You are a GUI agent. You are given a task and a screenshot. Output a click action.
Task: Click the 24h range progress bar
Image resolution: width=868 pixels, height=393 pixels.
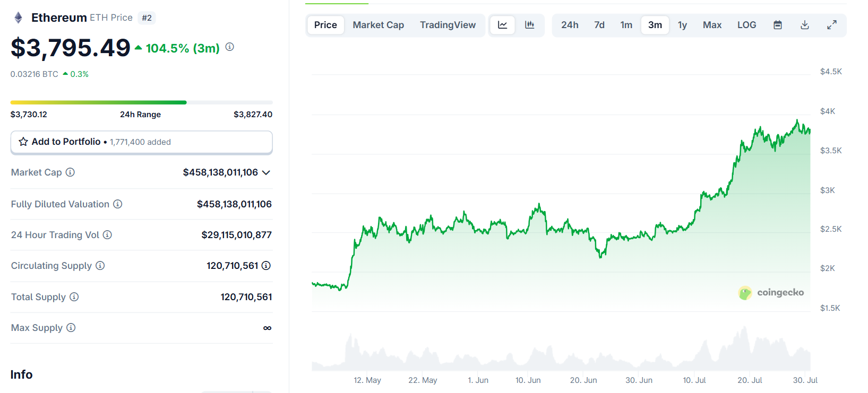(142, 102)
